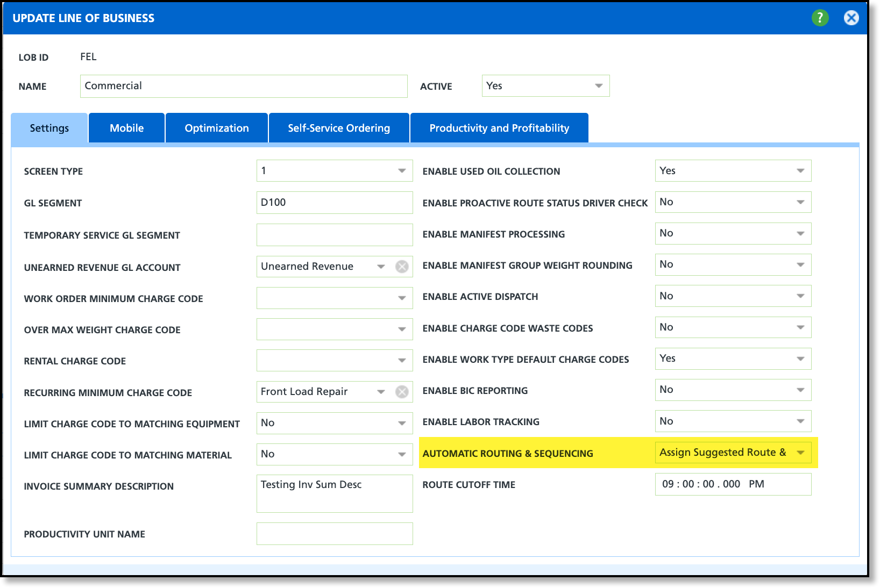880x588 pixels.
Task: Go to the Optimization tab
Action: click(217, 128)
